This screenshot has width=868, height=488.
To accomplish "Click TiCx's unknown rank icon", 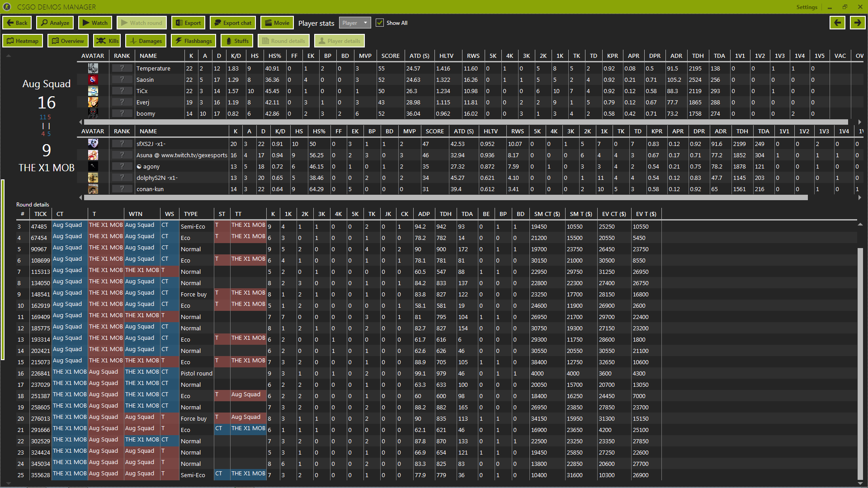I will click(122, 91).
